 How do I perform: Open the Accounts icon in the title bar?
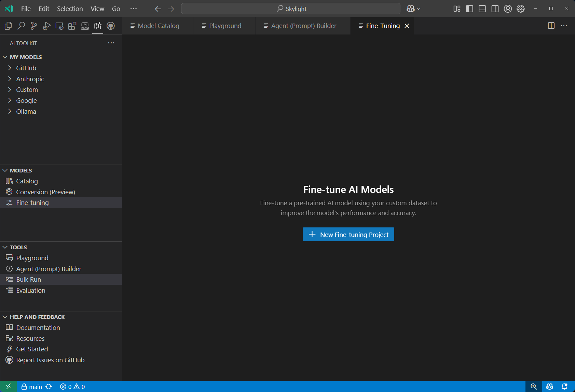[508, 9]
